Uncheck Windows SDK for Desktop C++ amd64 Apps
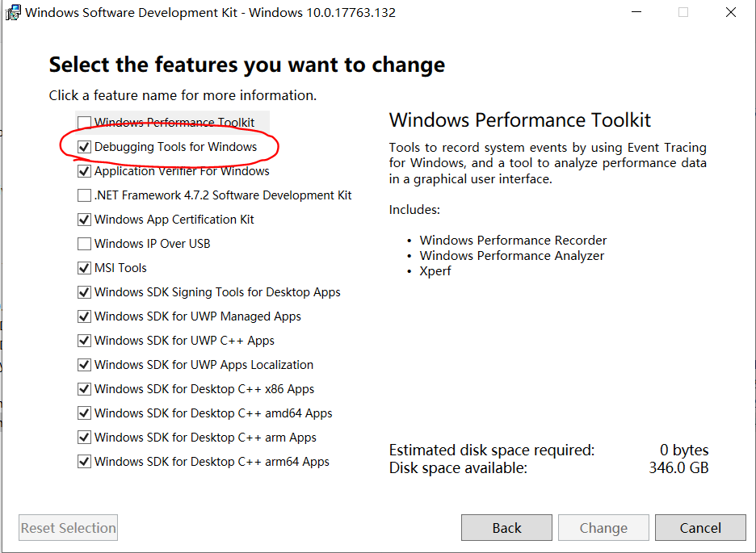756x553 pixels. click(x=84, y=413)
